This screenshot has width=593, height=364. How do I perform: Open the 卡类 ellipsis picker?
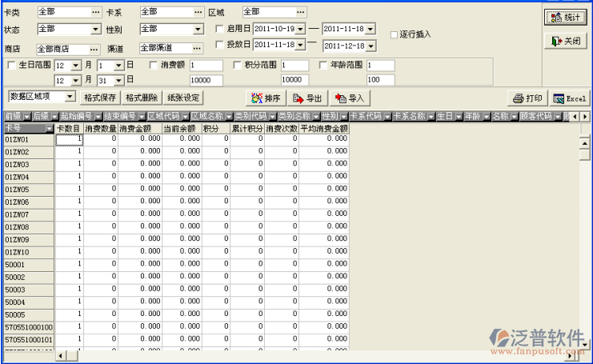coord(96,12)
